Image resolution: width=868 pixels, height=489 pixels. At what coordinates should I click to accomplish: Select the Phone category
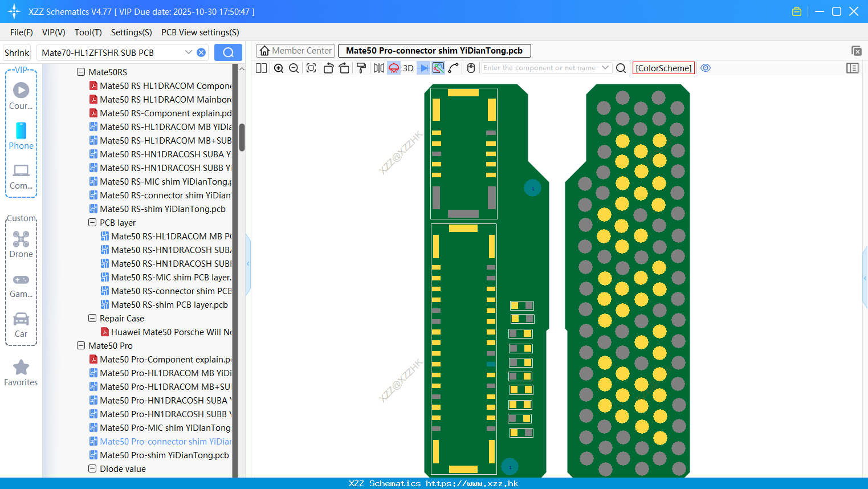tap(21, 136)
